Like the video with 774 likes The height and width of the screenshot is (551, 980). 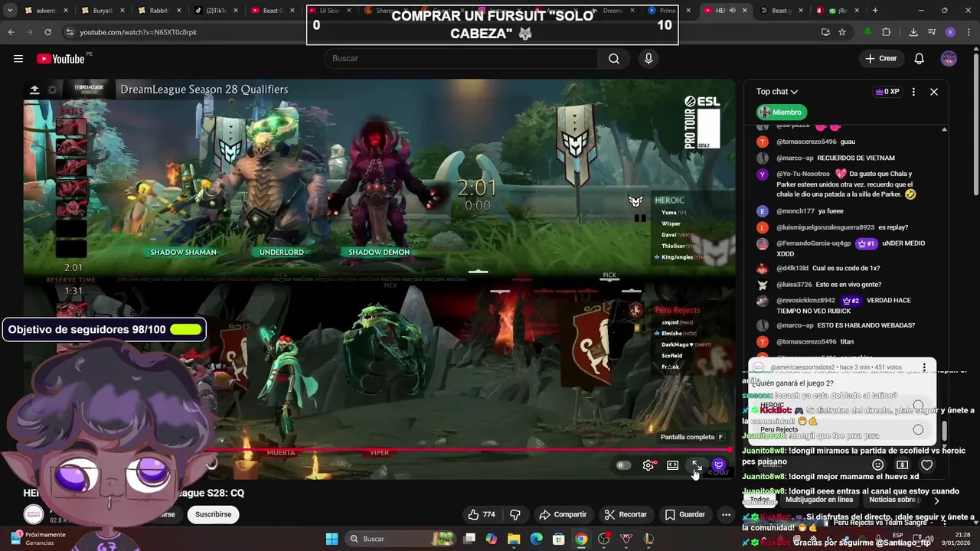(482, 514)
